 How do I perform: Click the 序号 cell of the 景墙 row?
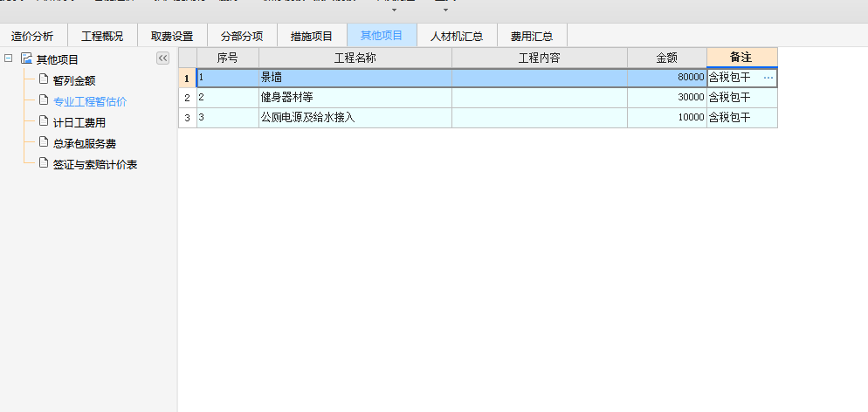point(228,78)
